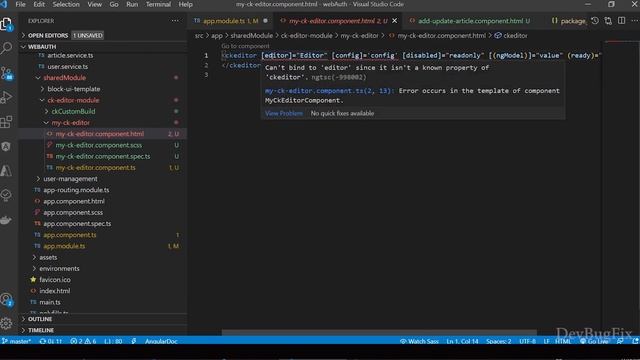Viewport: 640px width, 360px height.
Task: Open the Manage gear icon
Action: pyautogui.click(x=7, y=324)
